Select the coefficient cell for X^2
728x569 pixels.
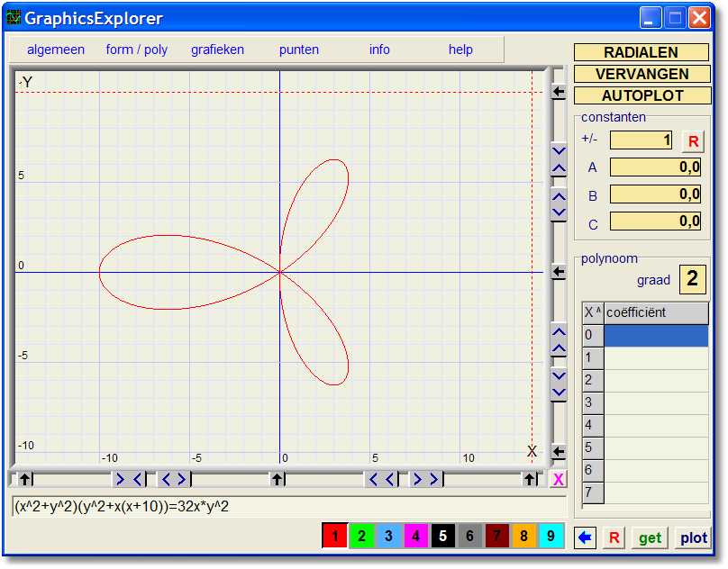click(656, 381)
